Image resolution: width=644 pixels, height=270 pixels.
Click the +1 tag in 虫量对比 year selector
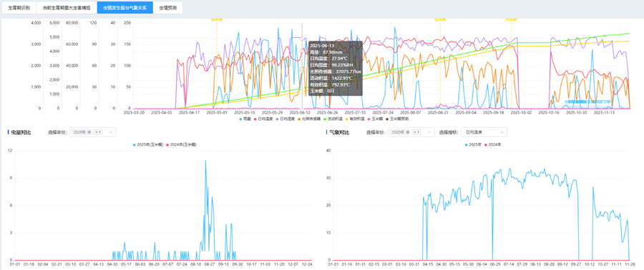[x=98, y=132]
